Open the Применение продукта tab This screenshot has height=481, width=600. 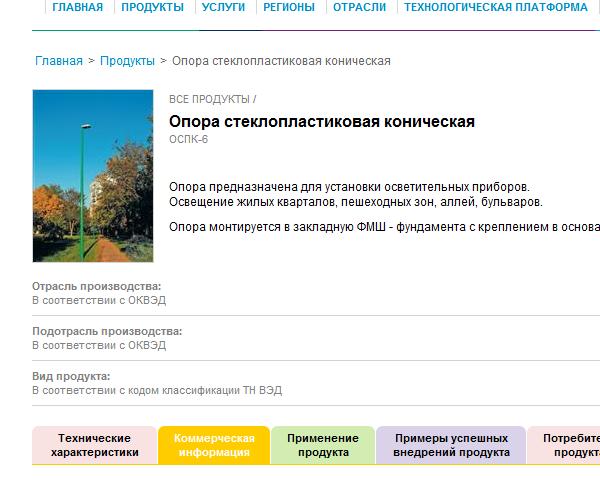coord(323,445)
